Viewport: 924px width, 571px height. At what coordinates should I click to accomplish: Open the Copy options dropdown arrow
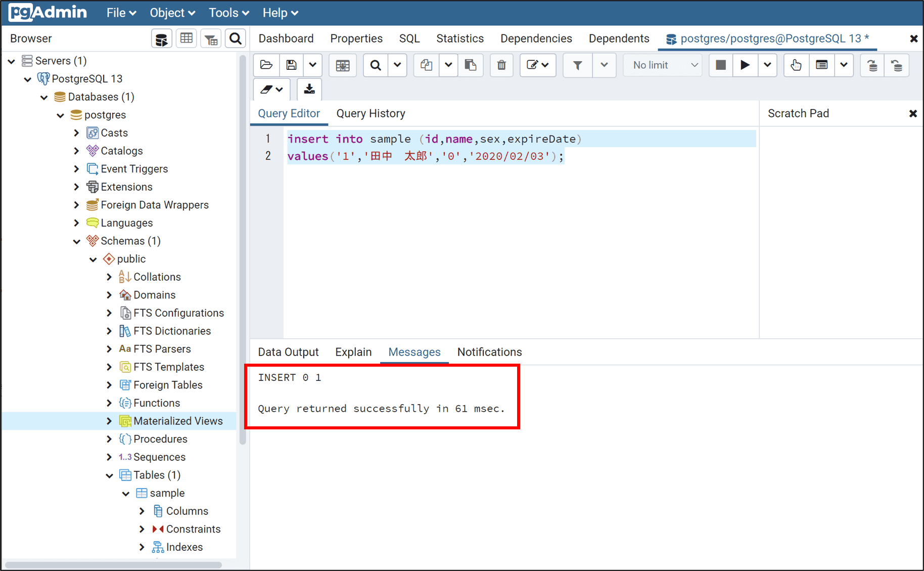point(448,65)
